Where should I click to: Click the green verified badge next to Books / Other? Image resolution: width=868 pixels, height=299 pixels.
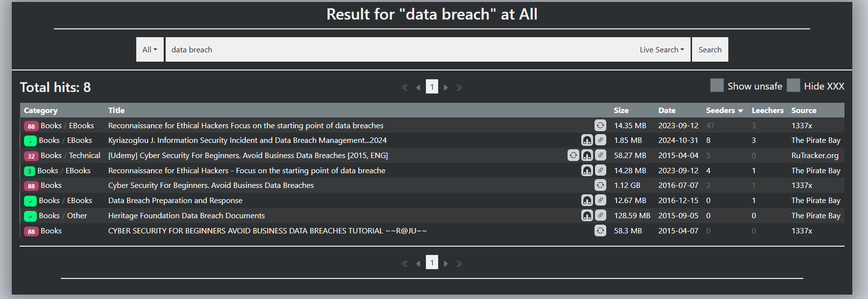[x=30, y=216]
